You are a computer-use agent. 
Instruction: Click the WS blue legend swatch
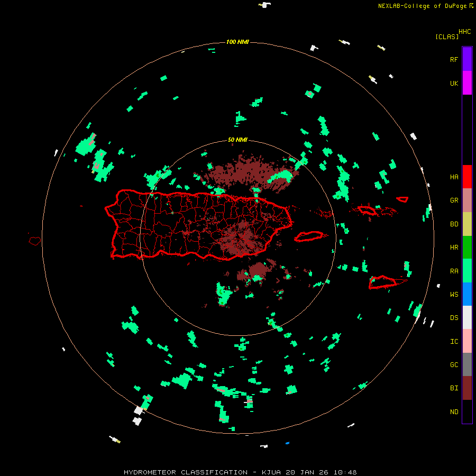point(467,294)
